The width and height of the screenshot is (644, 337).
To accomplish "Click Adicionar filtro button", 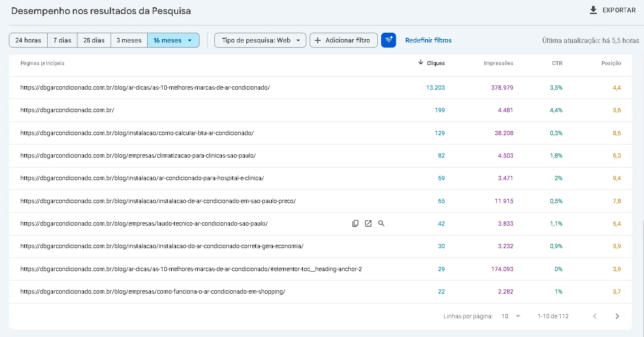I will click(344, 40).
